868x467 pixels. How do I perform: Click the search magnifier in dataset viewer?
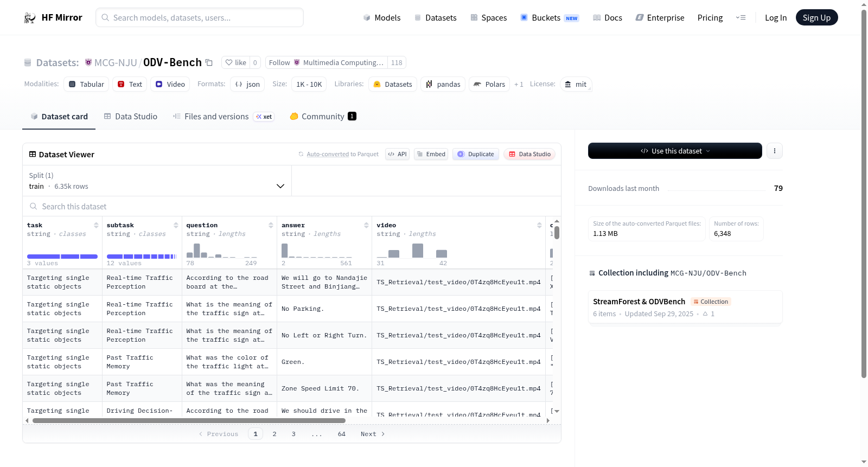(34, 206)
